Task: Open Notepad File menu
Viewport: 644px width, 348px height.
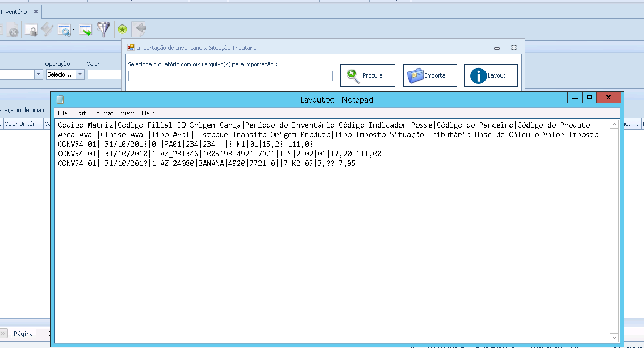Action: (x=63, y=113)
